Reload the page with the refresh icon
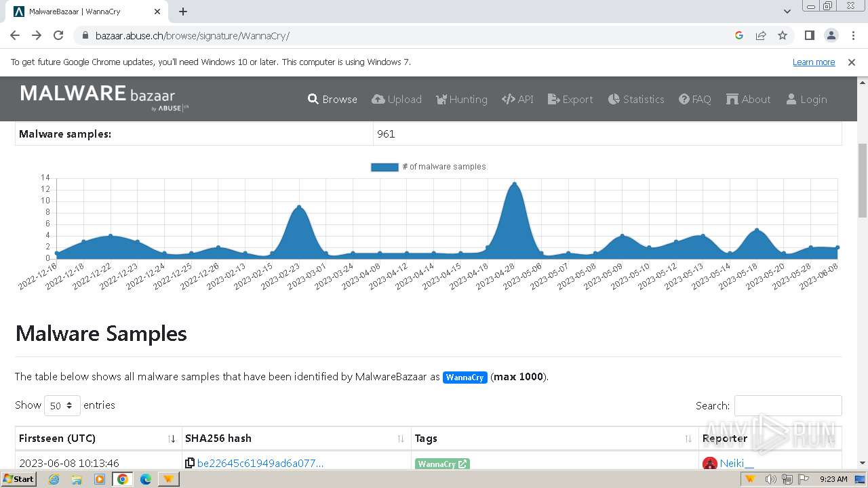868x488 pixels. point(58,35)
